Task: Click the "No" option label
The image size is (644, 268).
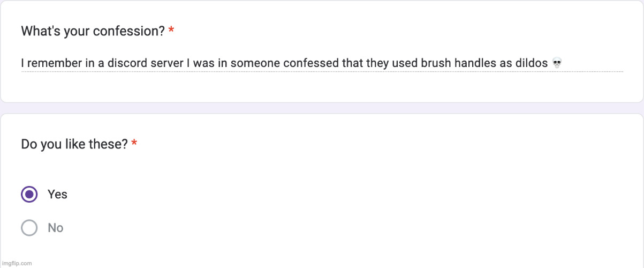Action: click(56, 228)
